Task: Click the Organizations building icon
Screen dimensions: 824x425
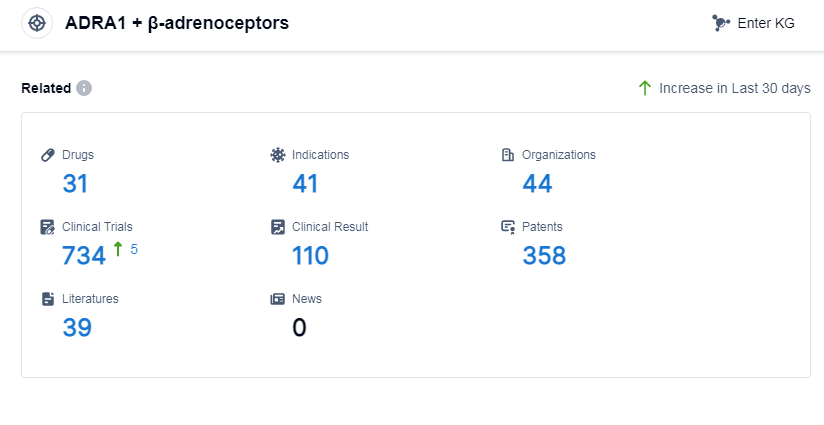Action: (508, 155)
